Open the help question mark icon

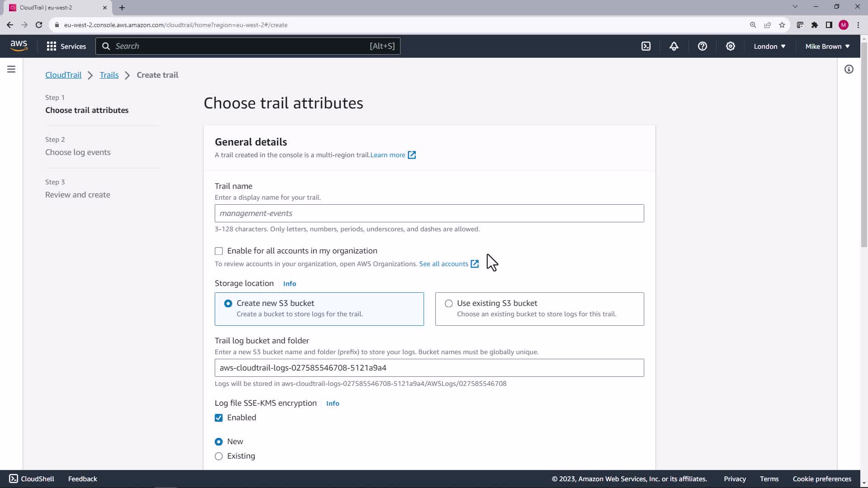702,46
